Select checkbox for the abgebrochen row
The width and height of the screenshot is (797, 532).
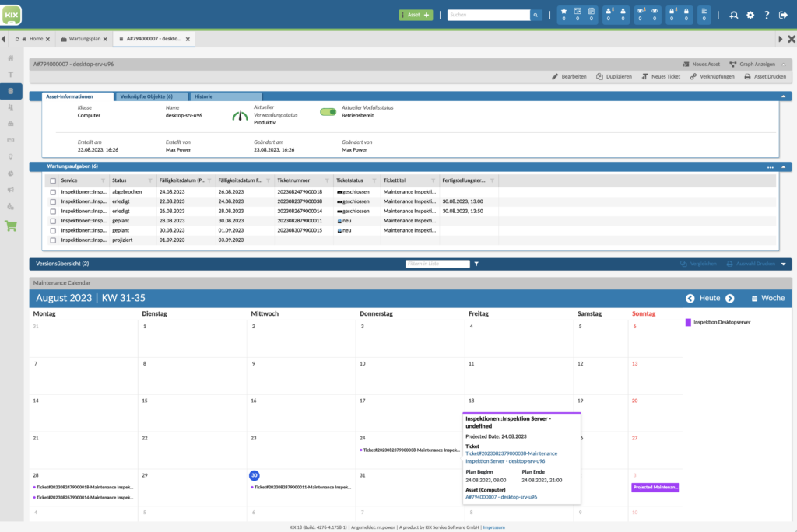tap(53, 191)
